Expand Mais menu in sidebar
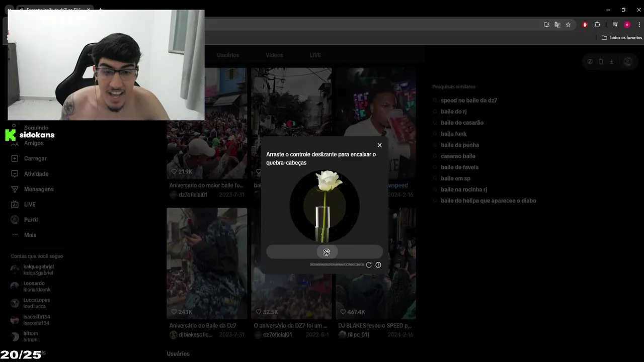The width and height of the screenshot is (644, 362). coord(30,235)
